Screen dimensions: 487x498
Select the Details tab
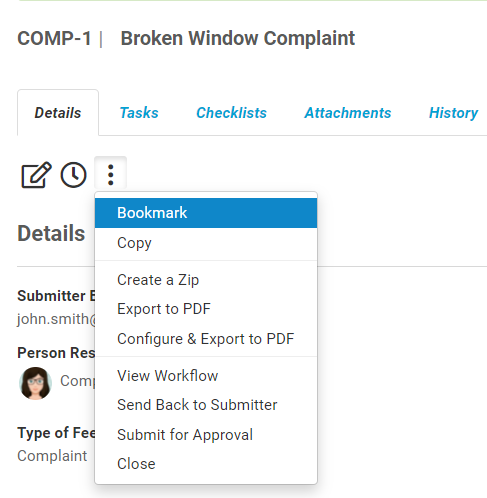(x=58, y=113)
